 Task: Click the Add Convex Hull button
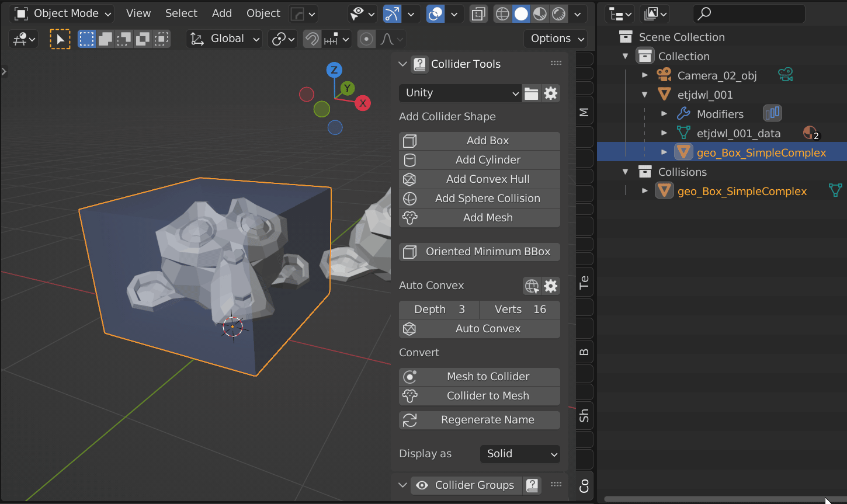coord(480,179)
